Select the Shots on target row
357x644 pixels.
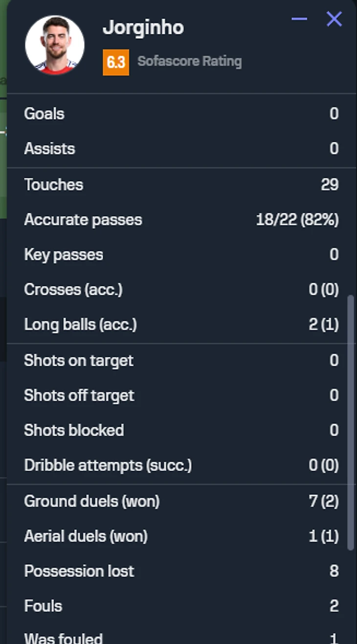click(x=181, y=361)
